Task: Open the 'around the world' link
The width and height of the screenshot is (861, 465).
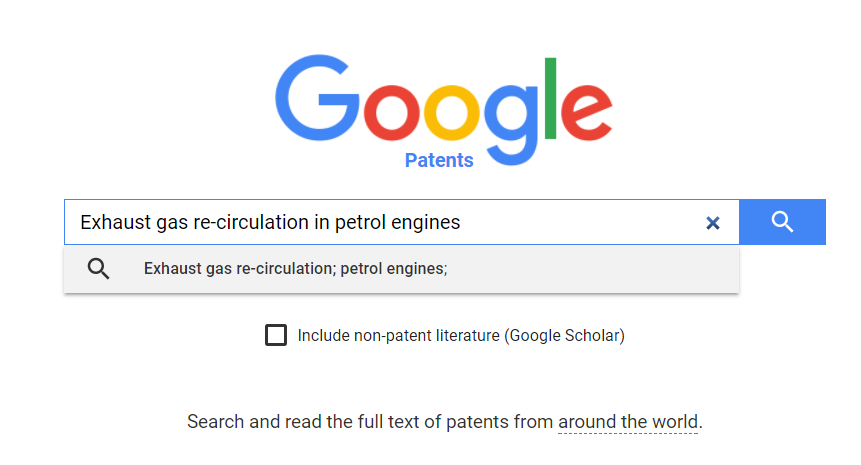Action: click(x=628, y=422)
